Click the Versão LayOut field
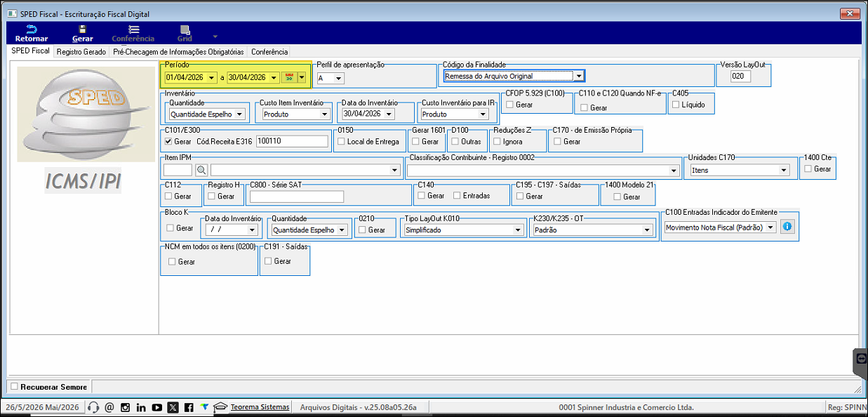Viewport: 868px width, 417px height. click(x=740, y=76)
